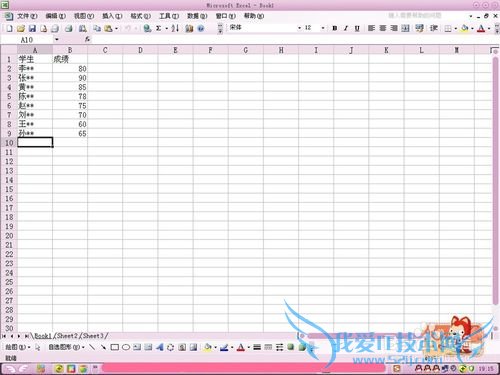
Task: Open the Insert menu (插入)
Action: coord(112,16)
